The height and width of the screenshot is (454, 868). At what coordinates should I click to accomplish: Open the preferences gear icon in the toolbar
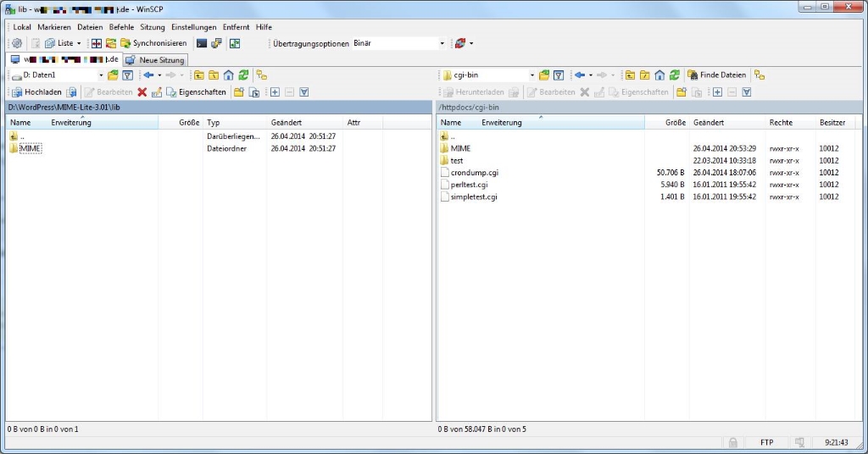(16, 43)
